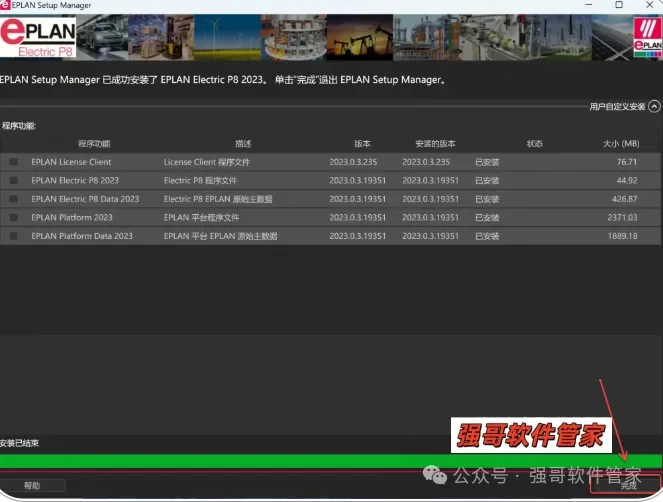Image resolution: width=663 pixels, height=502 pixels.
Task: Open the 帮助 help button
Action: (32, 486)
